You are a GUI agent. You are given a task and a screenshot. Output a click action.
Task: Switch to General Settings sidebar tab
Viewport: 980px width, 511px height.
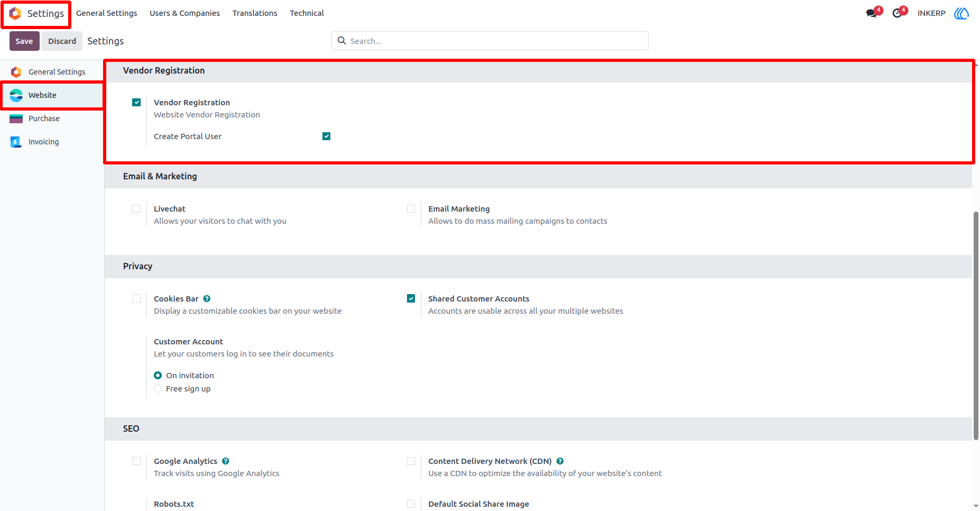pyautogui.click(x=52, y=72)
